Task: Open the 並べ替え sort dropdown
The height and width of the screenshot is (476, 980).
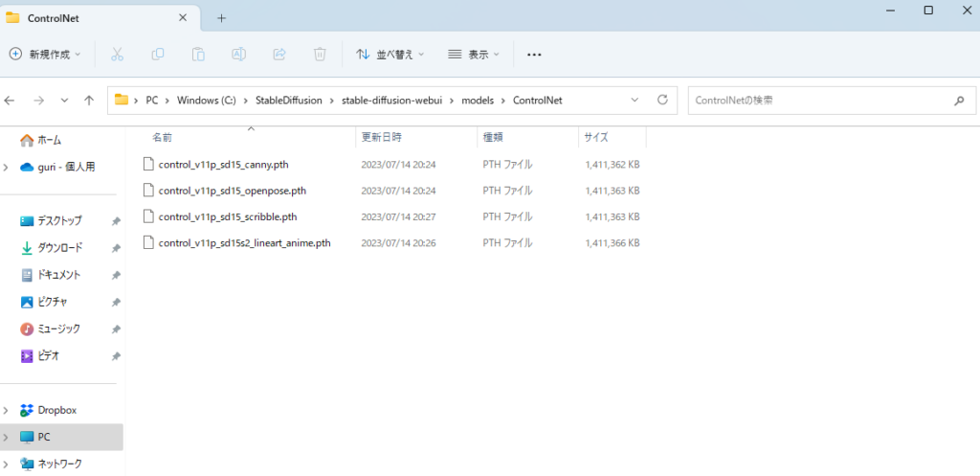Action: [x=390, y=55]
